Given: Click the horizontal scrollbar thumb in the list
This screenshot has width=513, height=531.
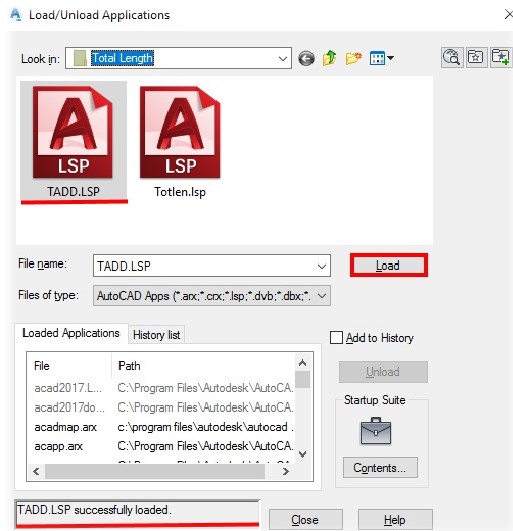Looking at the screenshot, I should pyautogui.click(x=155, y=471).
